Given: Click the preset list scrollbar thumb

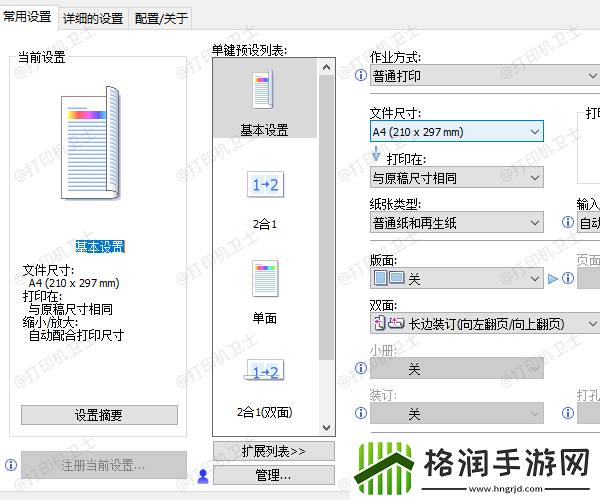Looking at the screenshot, I should point(326,217).
